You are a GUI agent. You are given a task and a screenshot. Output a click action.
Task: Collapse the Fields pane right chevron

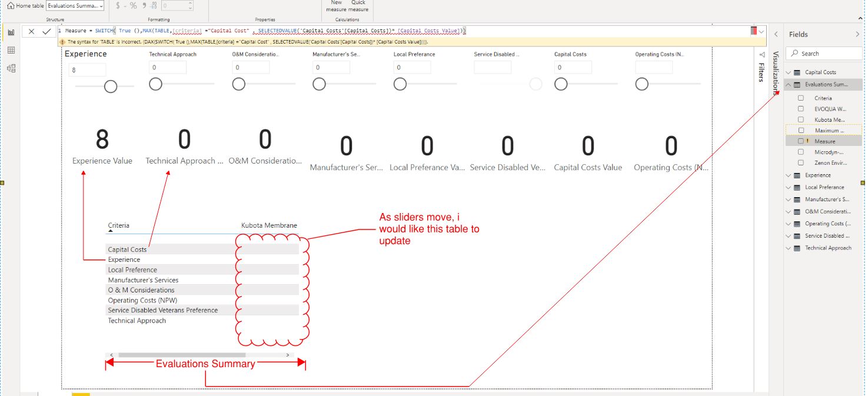pyautogui.click(x=857, y=34)
